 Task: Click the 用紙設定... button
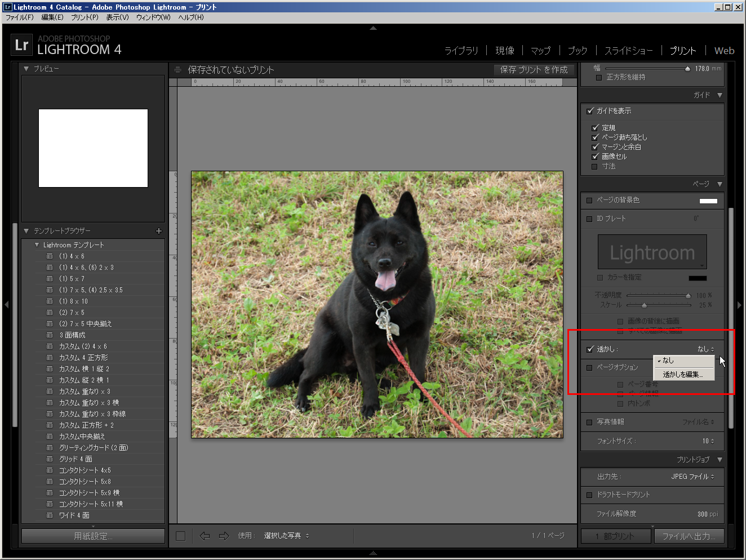tap(93, 536)
